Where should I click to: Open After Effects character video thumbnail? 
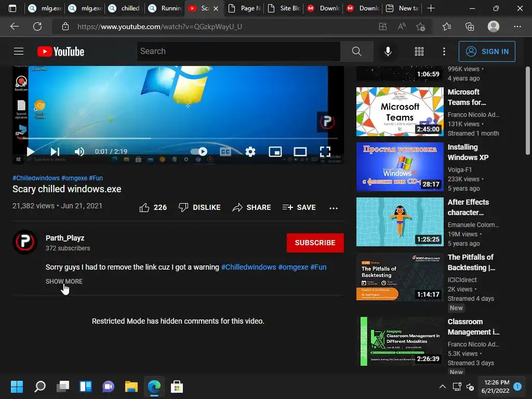coord(400,221)
